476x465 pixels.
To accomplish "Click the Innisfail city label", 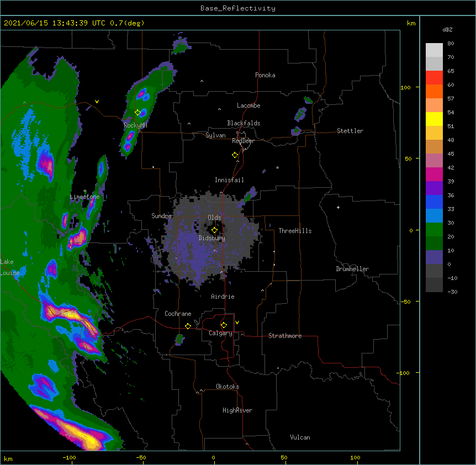I will [229, 180].
